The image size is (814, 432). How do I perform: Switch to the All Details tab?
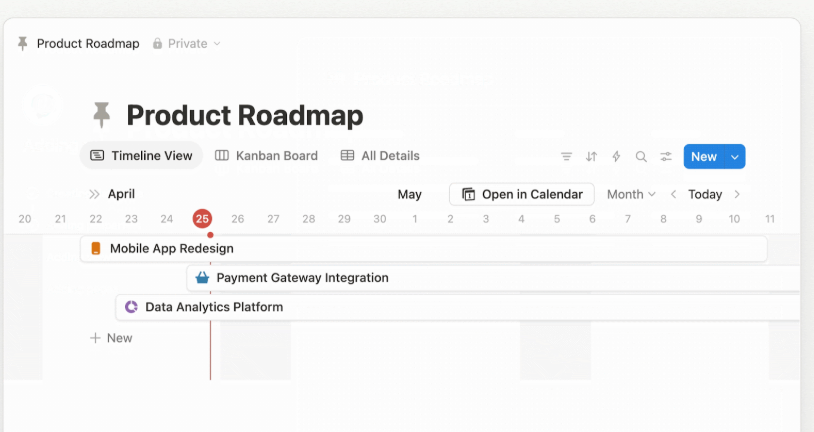tap(380, 156)
